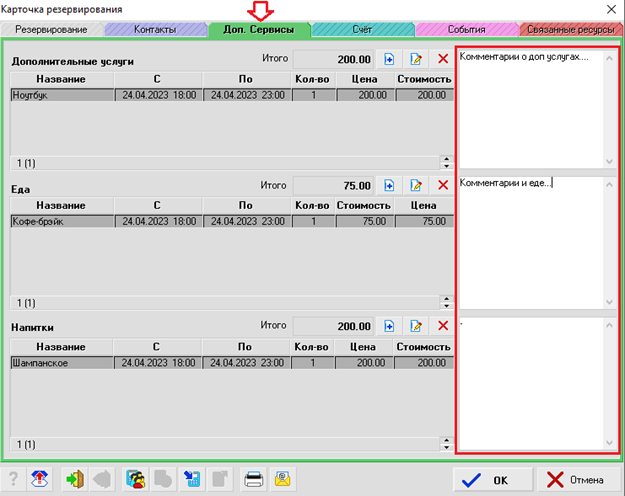The image size is (625, 496).
Task: Add a new item in Еда section
Action: 390,185
